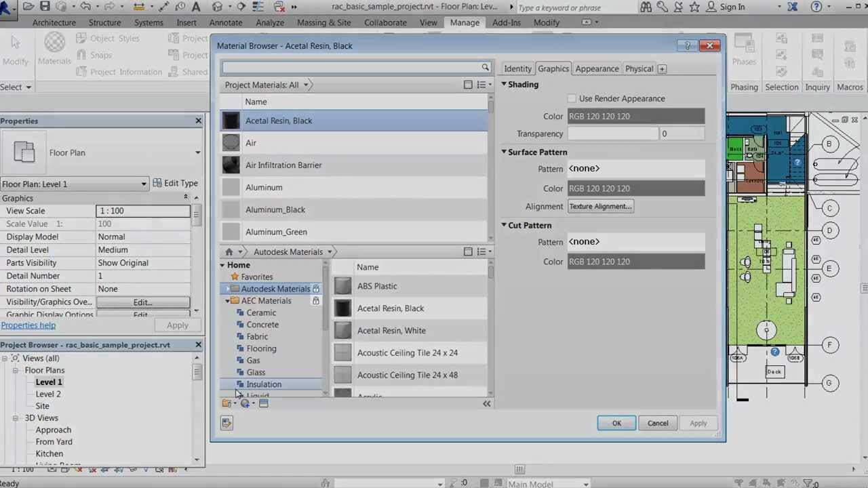Open the Architecture ribbon tab
The image size is (868, 488).
point(54,22)
